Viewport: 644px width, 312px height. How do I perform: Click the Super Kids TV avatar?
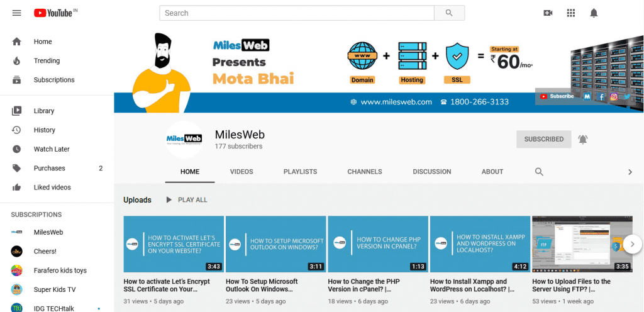(x=16, y=289)
